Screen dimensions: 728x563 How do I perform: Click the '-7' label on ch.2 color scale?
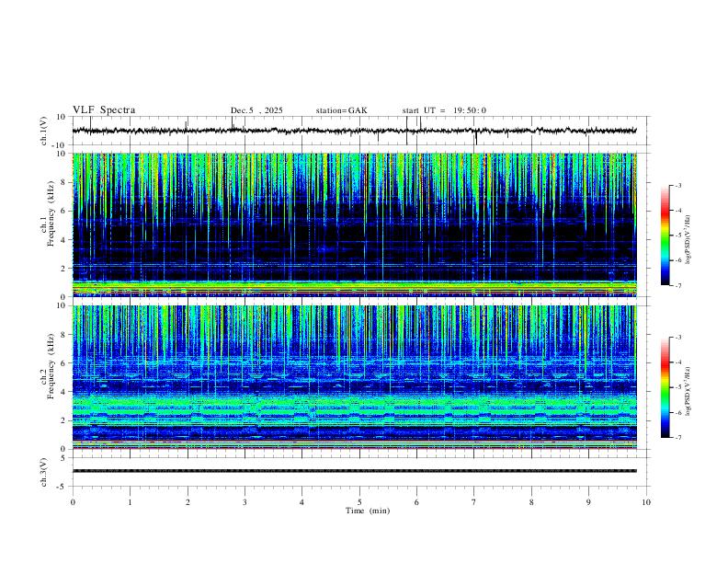click(x=677, y=438)
